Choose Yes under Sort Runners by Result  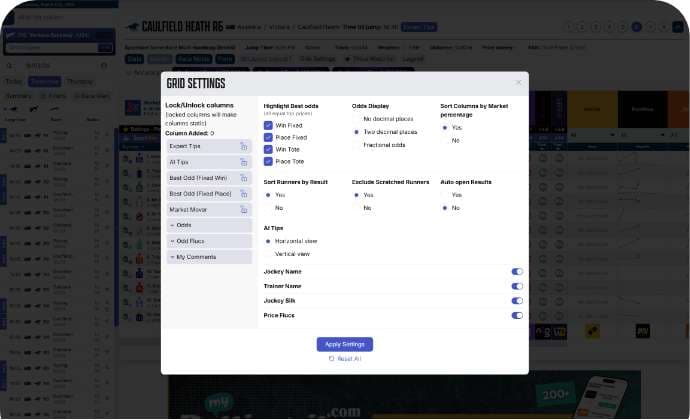(x=268, y=195)
